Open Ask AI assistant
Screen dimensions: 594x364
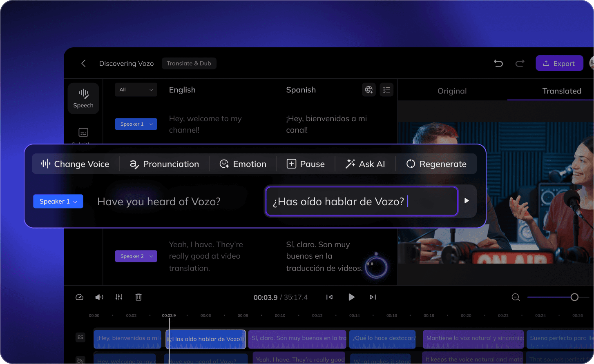pyautogui.click(x=365, y=164)
